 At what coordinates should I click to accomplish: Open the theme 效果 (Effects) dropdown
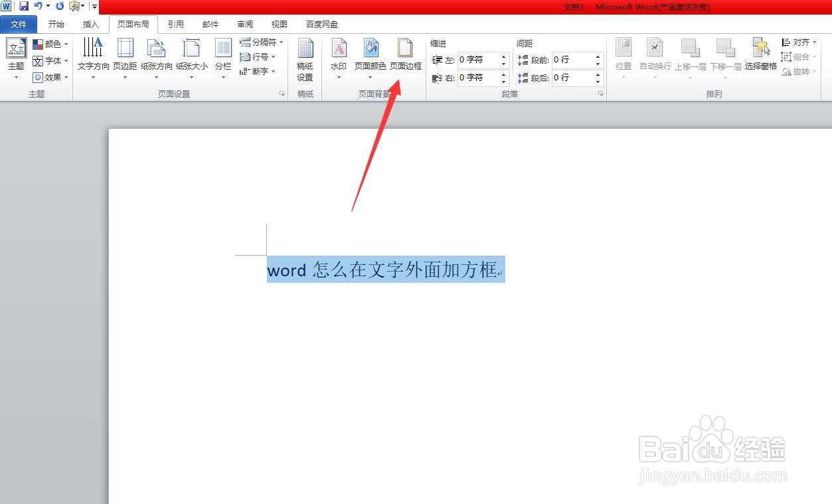point(50,77)
